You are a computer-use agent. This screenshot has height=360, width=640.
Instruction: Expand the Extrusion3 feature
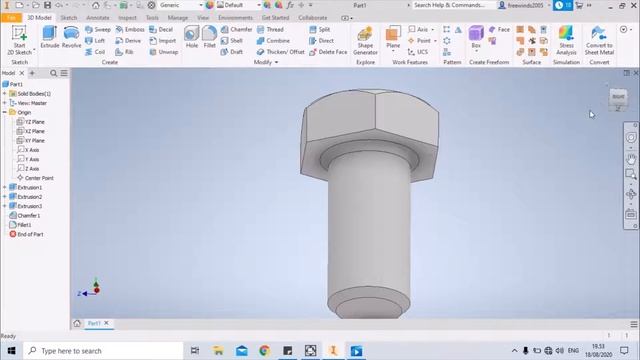click(4, 206)
